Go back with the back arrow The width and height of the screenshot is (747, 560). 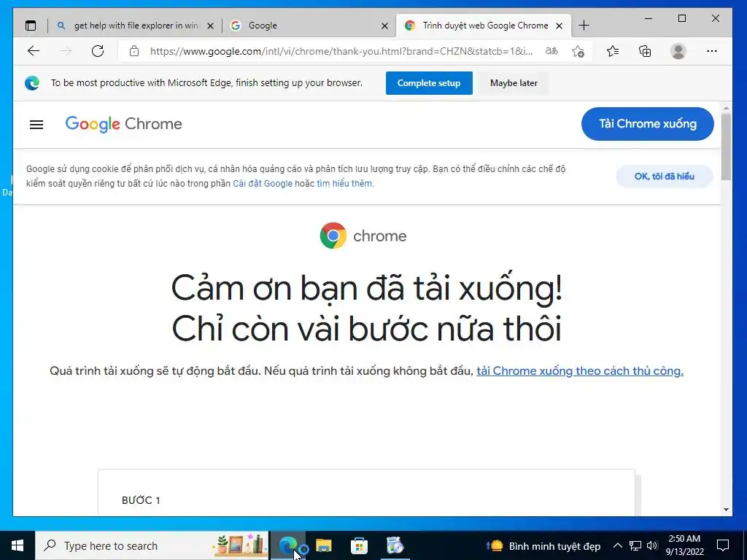(x=34, y=51)
